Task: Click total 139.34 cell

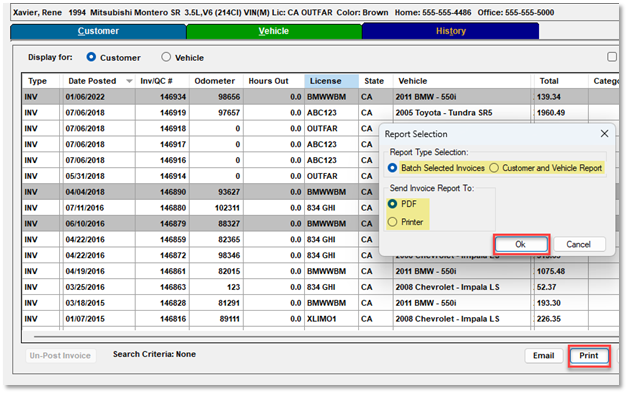Action: (x=561, y=97)
